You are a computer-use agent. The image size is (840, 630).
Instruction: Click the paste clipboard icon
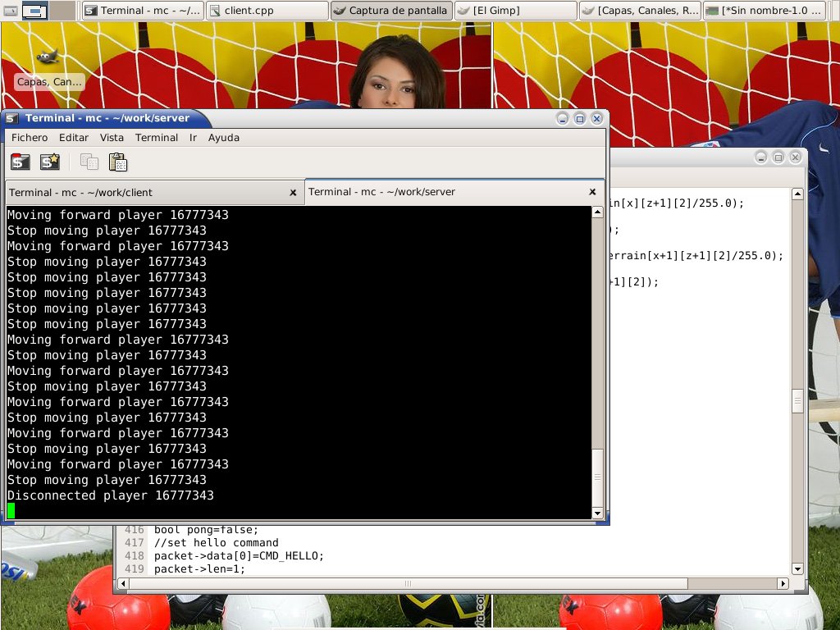[x=118, y=162]
